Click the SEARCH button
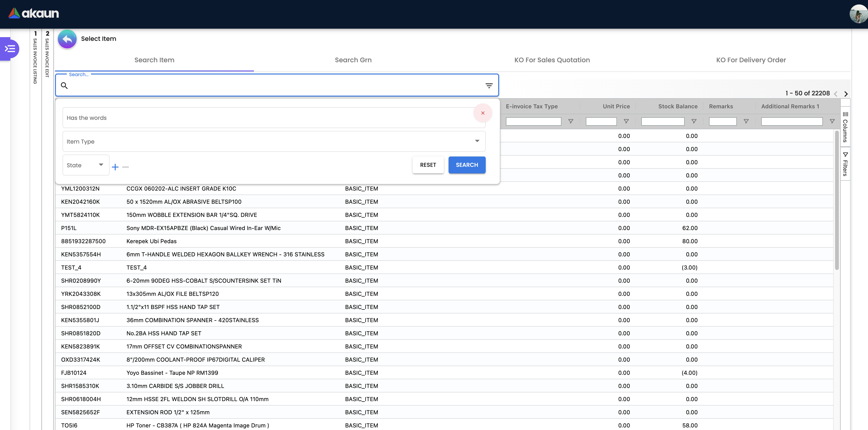 (x=467, y=165)
